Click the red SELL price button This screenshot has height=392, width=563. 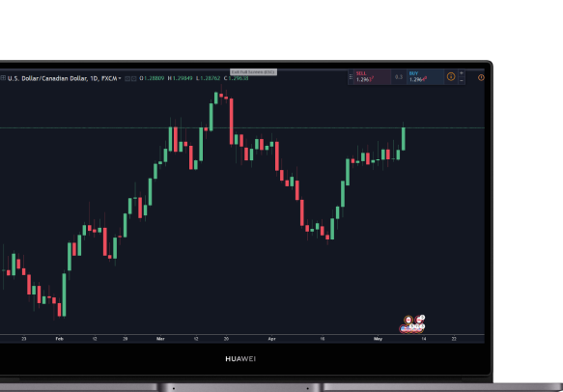coord(373,77)
